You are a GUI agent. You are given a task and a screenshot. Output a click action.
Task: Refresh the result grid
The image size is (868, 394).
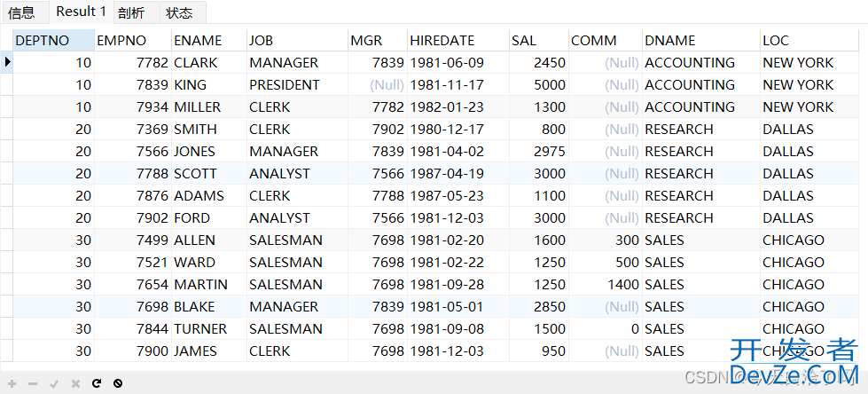tap(97, 383)
